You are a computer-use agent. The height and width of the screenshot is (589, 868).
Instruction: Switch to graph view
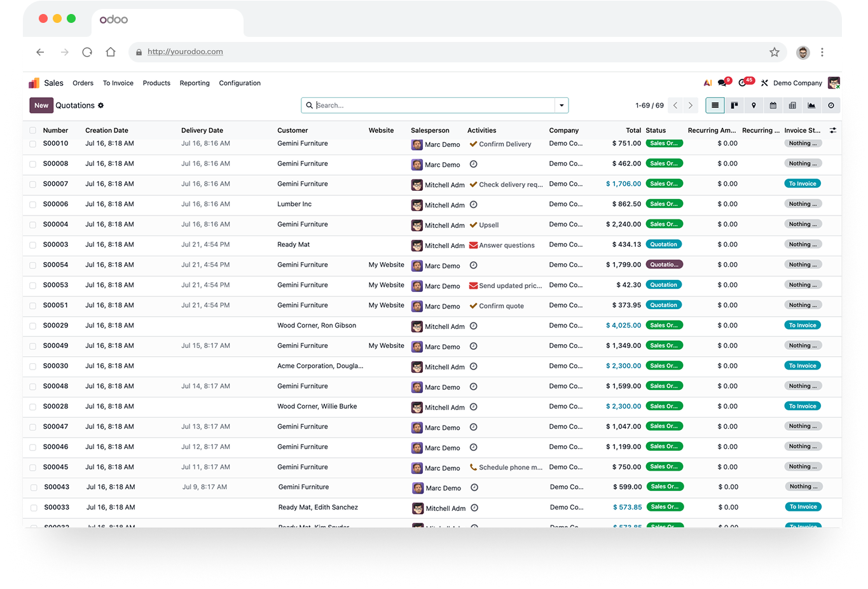tap(811, 106)
